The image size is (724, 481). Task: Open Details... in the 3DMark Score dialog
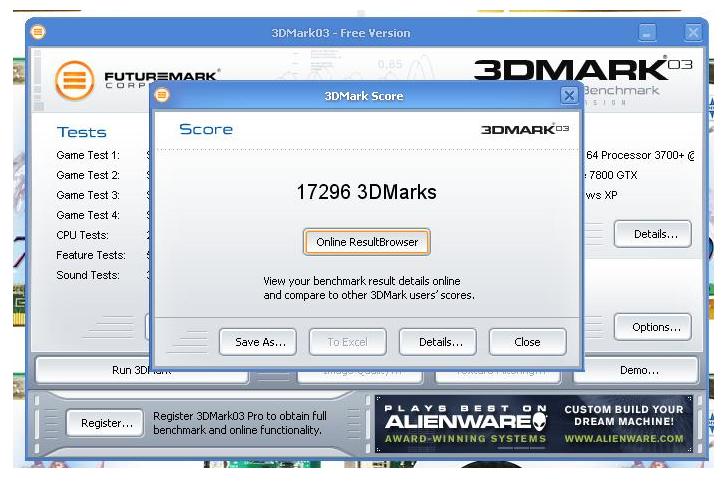pyautogui.click(x=438, y=342)
